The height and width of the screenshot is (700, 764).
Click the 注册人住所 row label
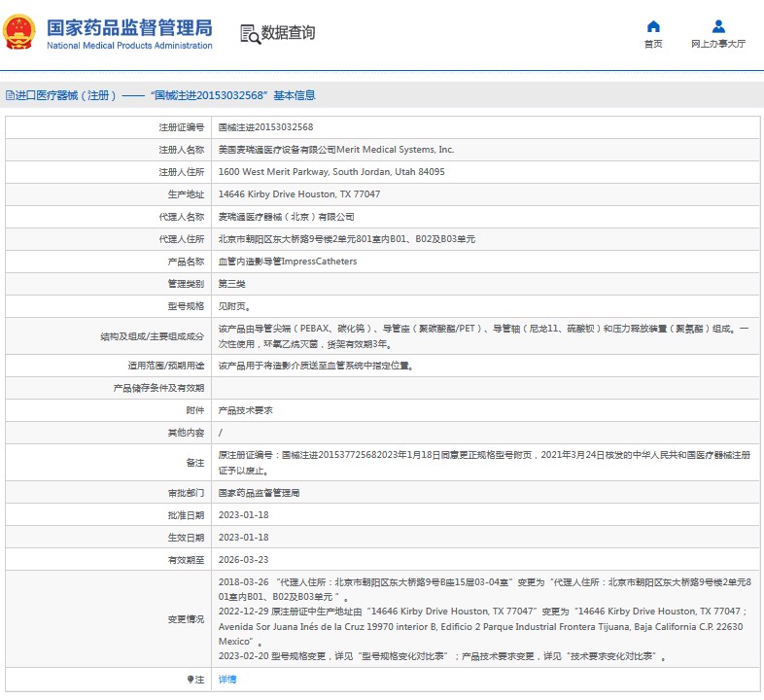pos(181,172)
